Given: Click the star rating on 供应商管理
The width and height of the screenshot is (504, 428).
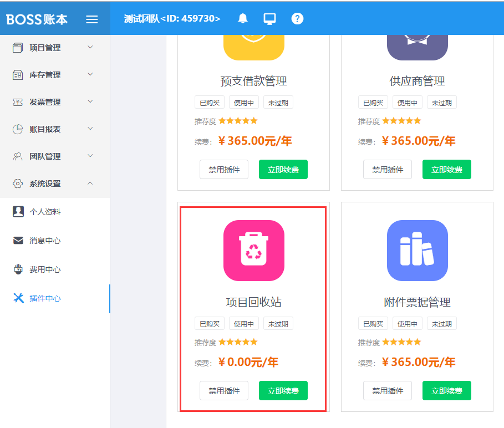Looking at the screenshot, I should (401, 121).
